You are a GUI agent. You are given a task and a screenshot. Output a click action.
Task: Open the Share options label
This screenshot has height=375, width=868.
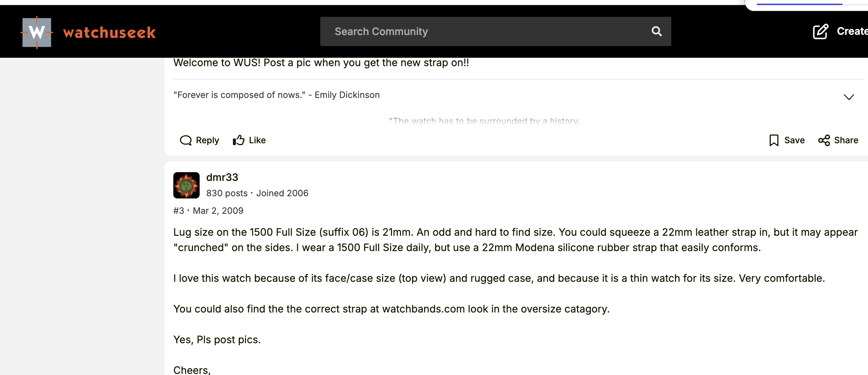(x=846, y=140)
